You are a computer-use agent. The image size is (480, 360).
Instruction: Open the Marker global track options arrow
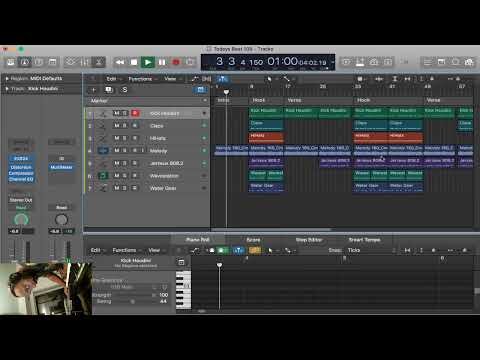point(205,100)
